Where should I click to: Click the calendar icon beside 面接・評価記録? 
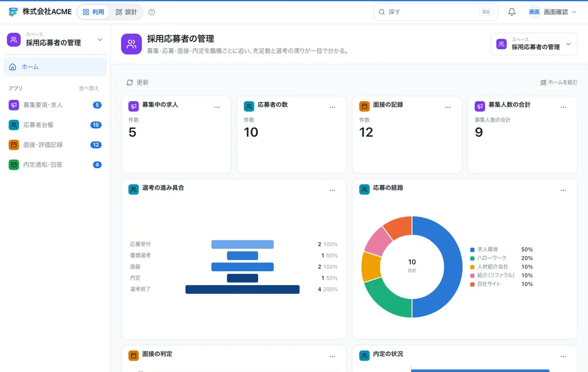14,144
